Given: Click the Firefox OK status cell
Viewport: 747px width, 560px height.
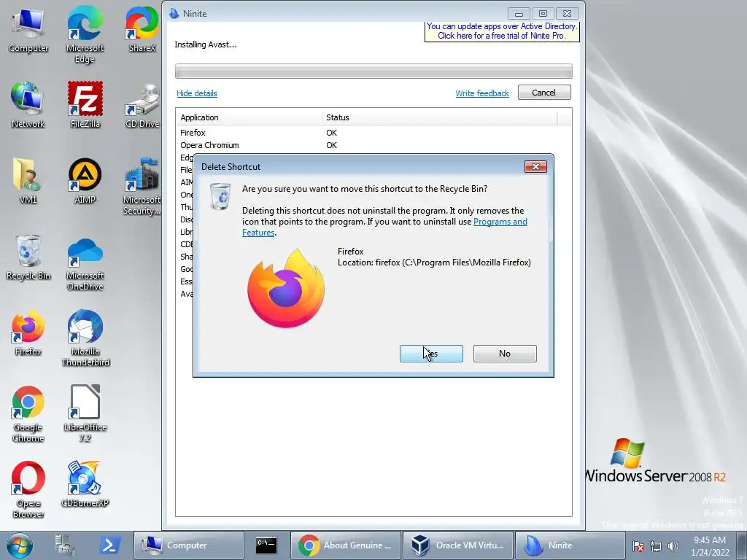Looking at the screenshot, I should [332, 133].
